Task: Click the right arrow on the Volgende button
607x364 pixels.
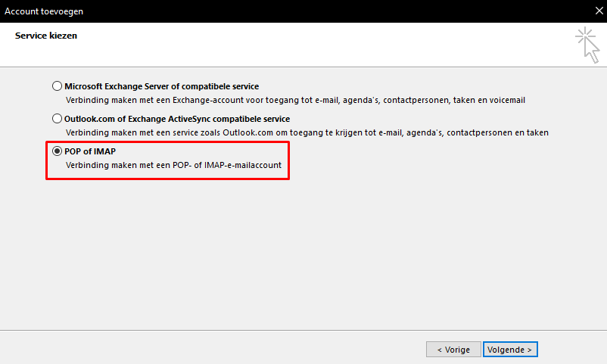Action: 531,350
